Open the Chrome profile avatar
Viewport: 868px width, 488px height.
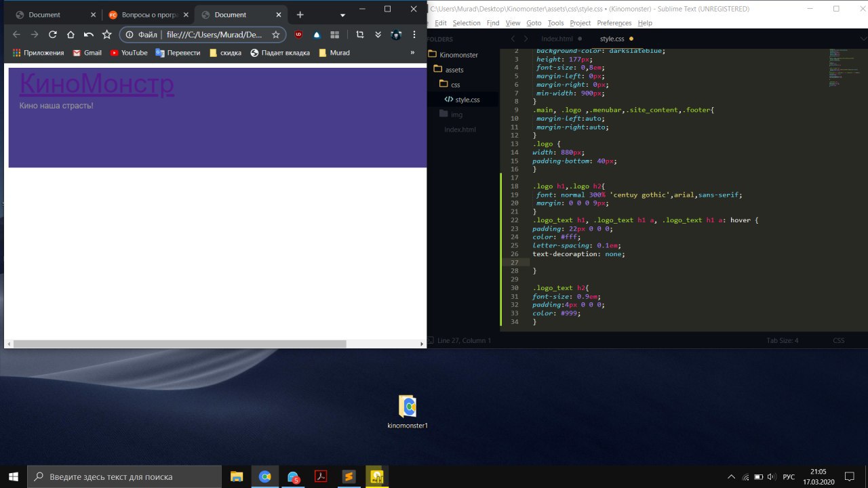[396, 35]
